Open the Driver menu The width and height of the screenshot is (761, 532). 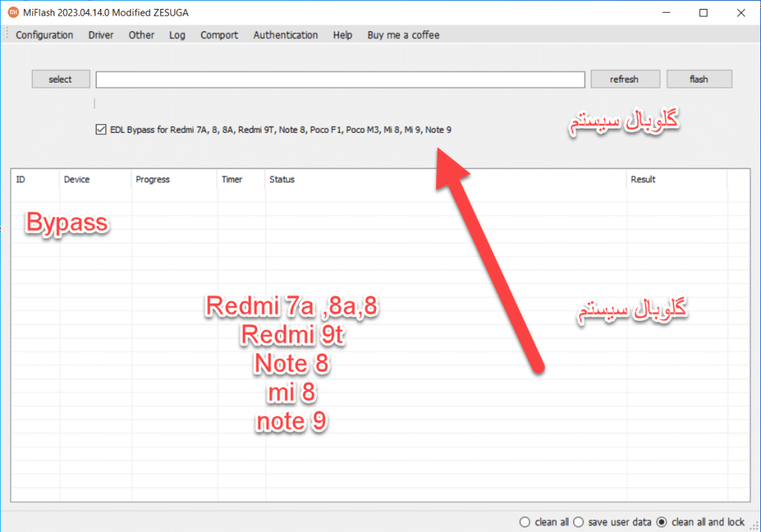pos(100,35)
